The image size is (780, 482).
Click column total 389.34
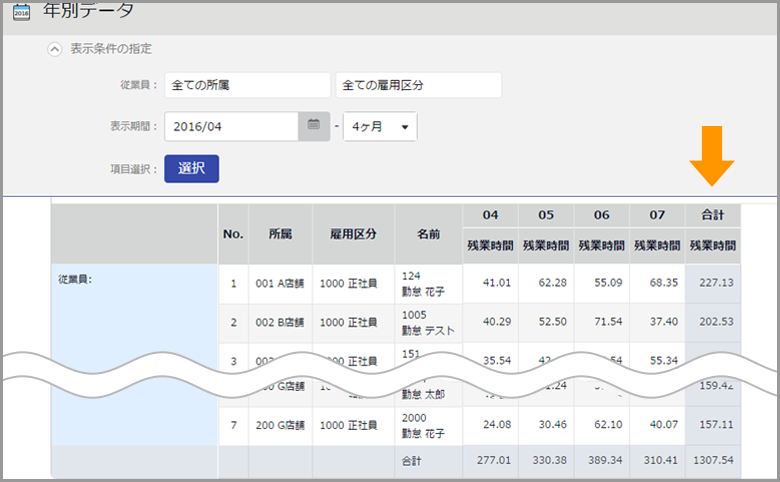(x=605, y=460)
